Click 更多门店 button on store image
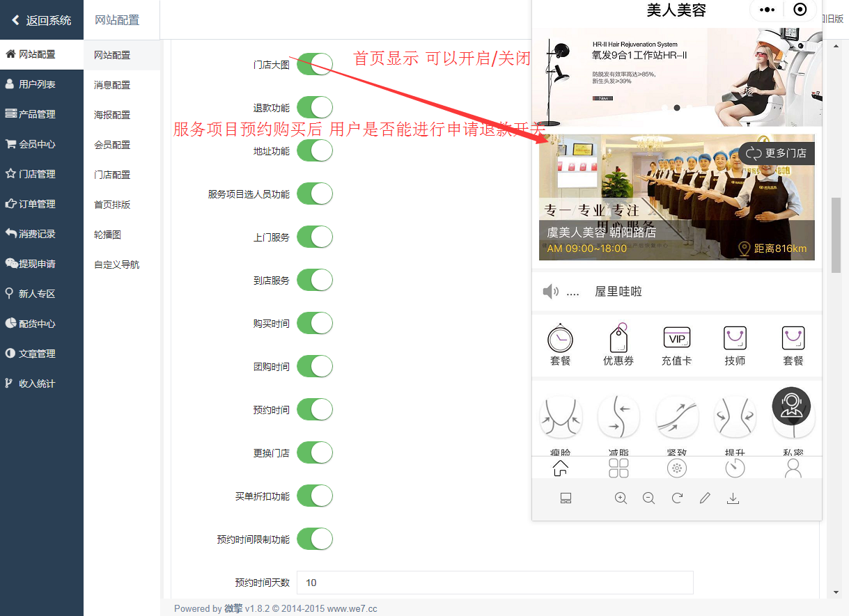Screen dimensions: 849x616 point(777,153)
